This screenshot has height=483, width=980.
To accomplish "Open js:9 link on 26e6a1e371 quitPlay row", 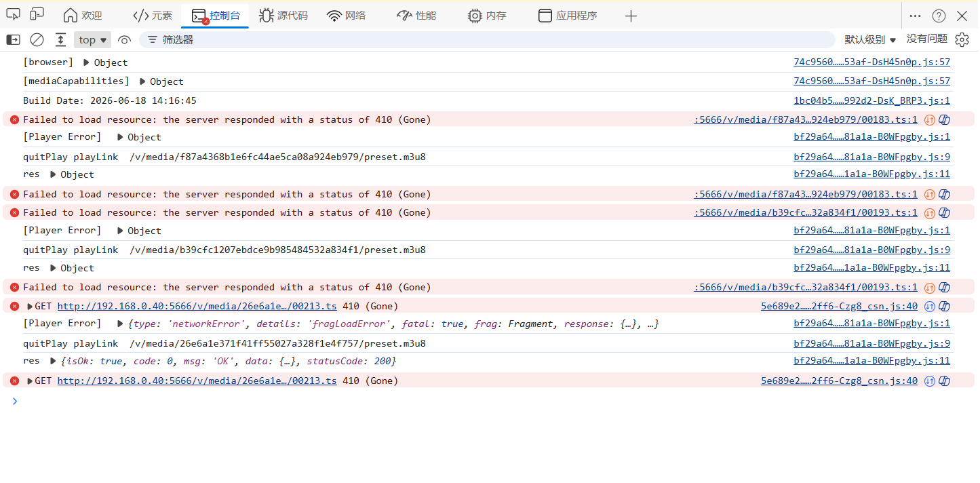I will tap(871, 343).
